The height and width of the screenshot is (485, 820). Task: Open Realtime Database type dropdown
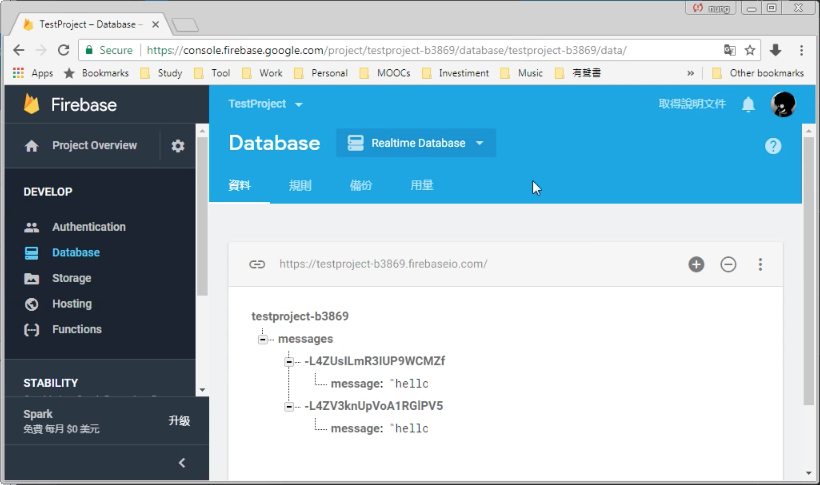tap(416, 143)
